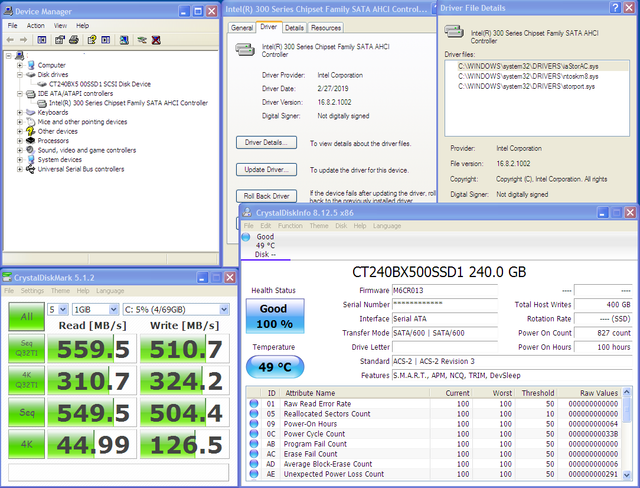
Task: Select the Processors category icon
Action: click(31, 140)
